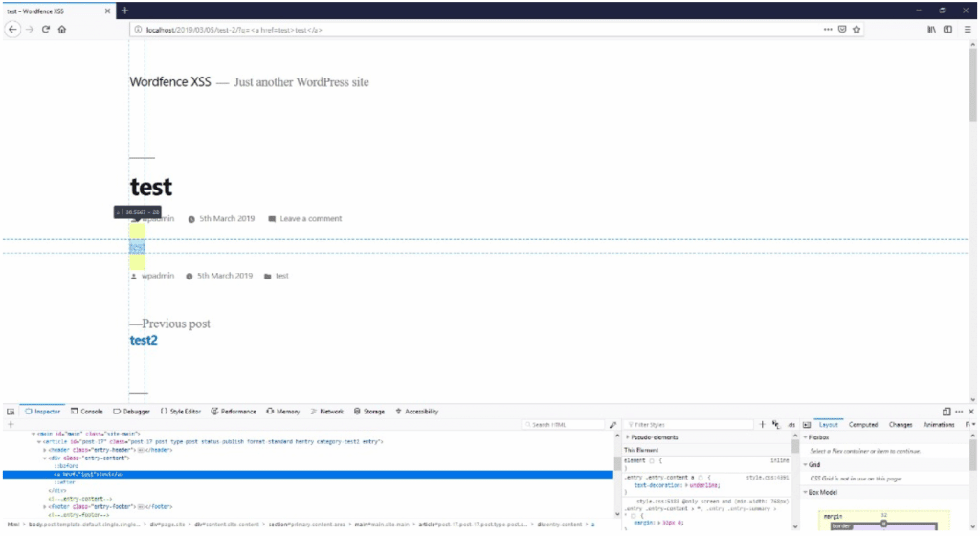Open the 'test2' previous post link
Image resolution: width=980 pixels, height=536 pixels.
coord(144,341)
